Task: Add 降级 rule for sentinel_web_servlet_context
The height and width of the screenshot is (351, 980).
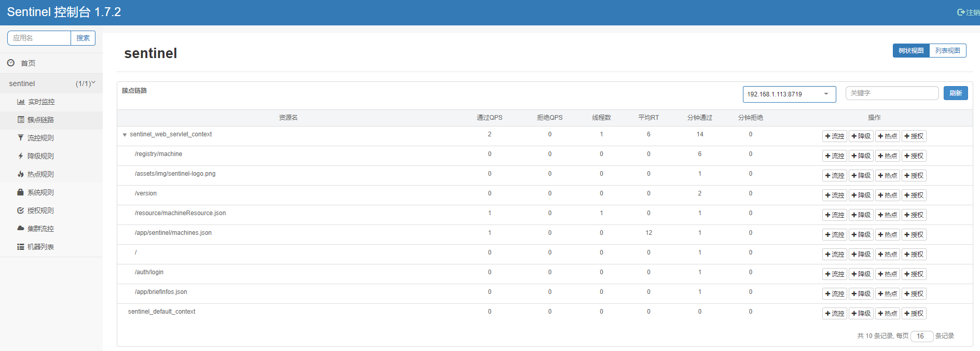Action: pyautogui.click(x=861, y=136)
